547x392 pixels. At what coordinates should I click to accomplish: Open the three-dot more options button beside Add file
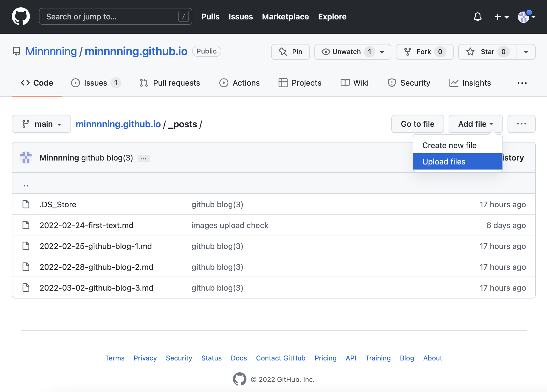pyautogui.click(x=521, y=124)
